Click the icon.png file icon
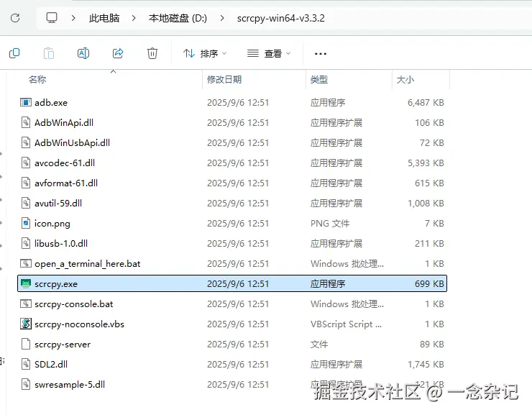Image resolution: width=532 pixels, height=415 pixels. (x=26, y=223)
